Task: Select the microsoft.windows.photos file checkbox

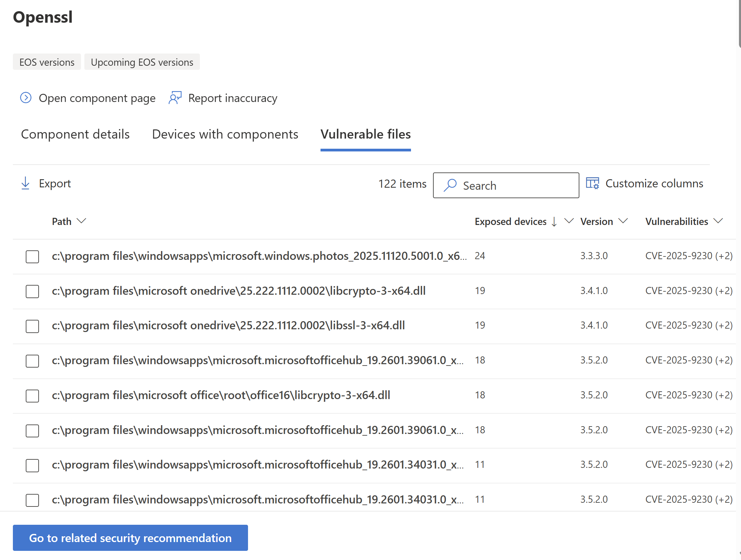Action: tap(32, 257)
